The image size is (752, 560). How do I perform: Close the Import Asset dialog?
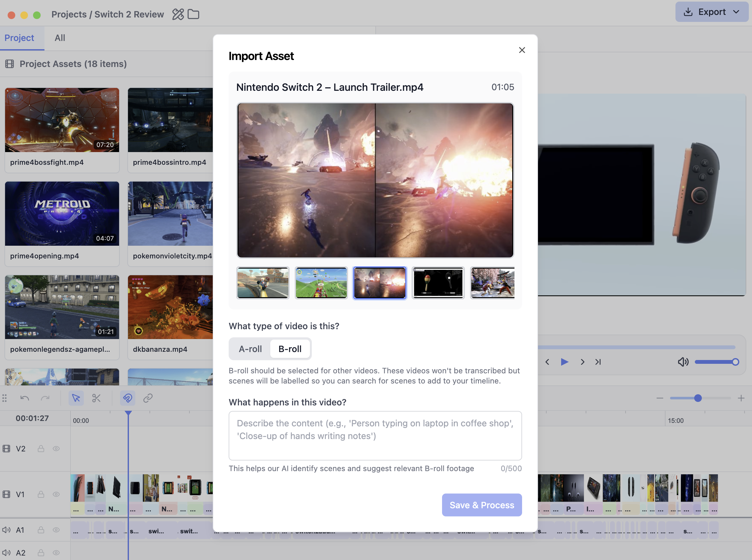point(522,50)
